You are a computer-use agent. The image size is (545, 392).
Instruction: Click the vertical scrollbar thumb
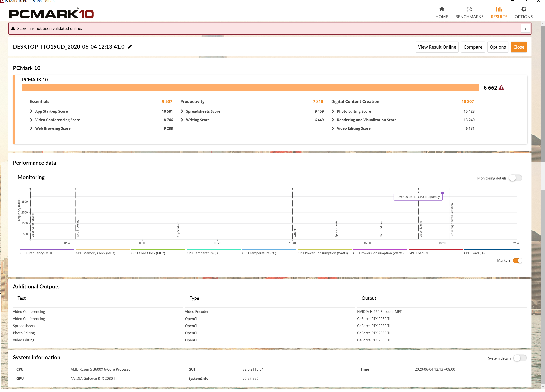click(x=543, y=94)
